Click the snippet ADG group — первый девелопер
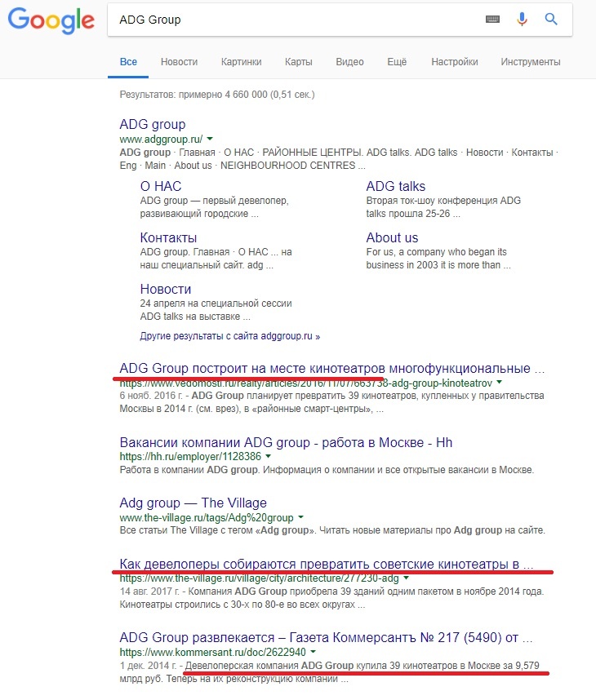Image resolution: width=596 pixels, height=700 pixels. [215, 207]
